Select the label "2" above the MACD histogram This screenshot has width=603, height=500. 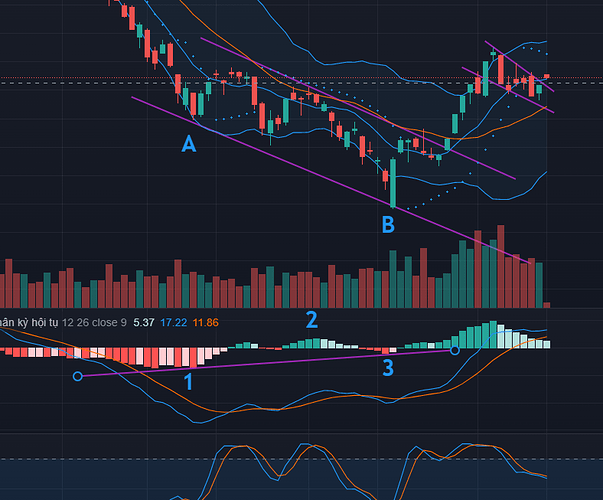coord(312,320)
